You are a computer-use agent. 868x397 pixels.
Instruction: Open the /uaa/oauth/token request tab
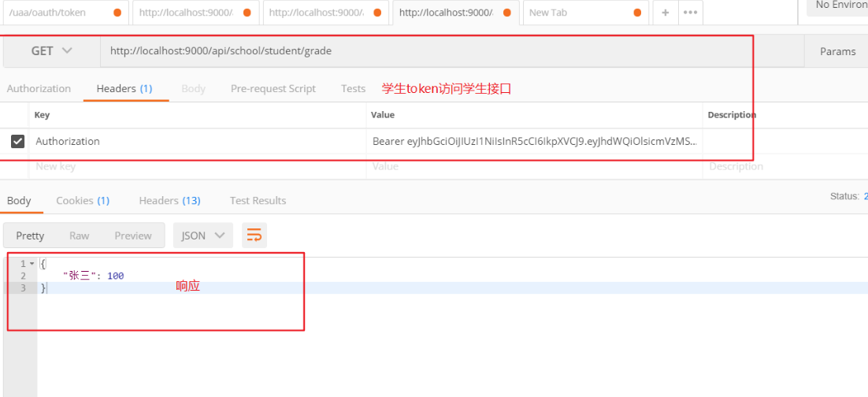65,13
